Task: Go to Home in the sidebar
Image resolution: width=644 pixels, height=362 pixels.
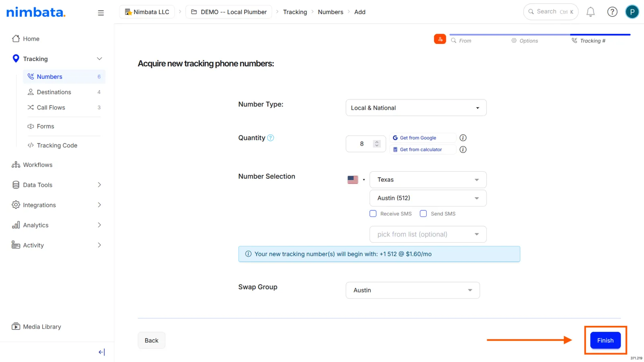Action: click(x=26, y=39)
